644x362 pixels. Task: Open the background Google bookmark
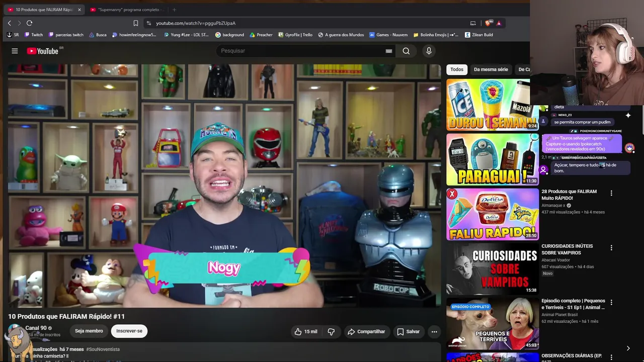(x=229, y=35)
